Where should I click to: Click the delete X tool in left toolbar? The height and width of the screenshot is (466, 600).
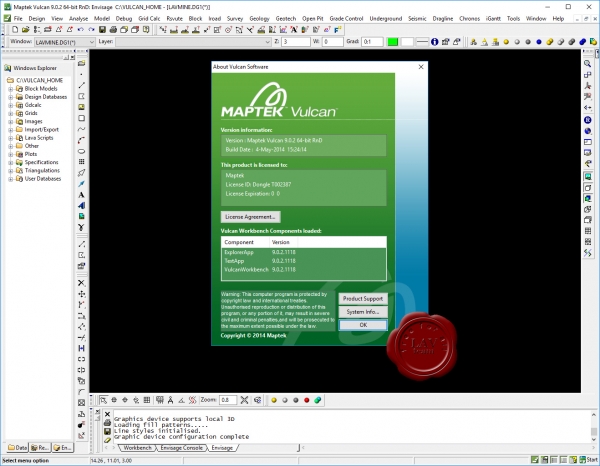[82, 283]
